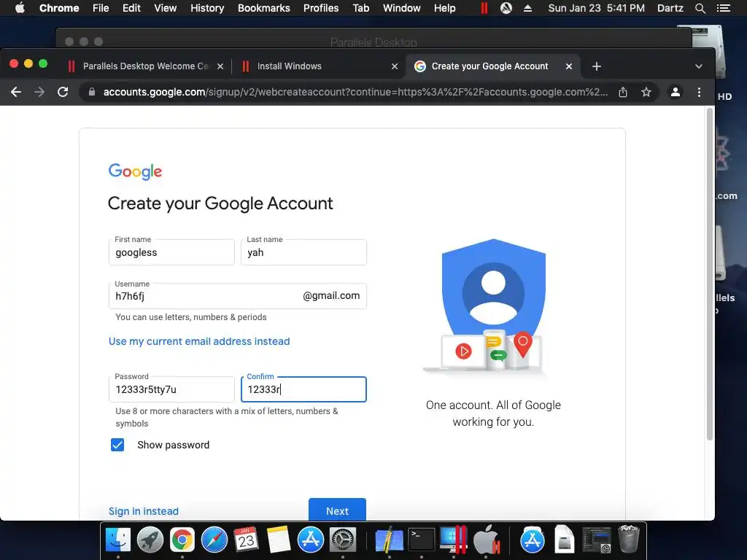Image resolution: width=747 pixels, height=560 pixels.
Task: Click the First name field
Action: pyautogui.click(x=171, y=252)
